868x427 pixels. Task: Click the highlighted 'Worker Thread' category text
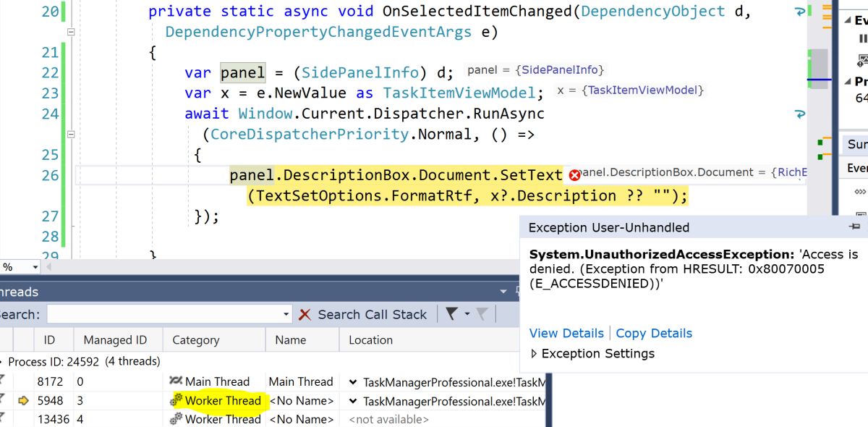coord(223,400)
